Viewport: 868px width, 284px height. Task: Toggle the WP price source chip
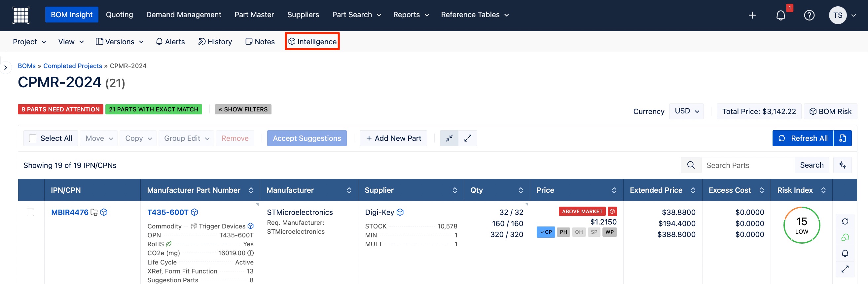click(609, 232)
